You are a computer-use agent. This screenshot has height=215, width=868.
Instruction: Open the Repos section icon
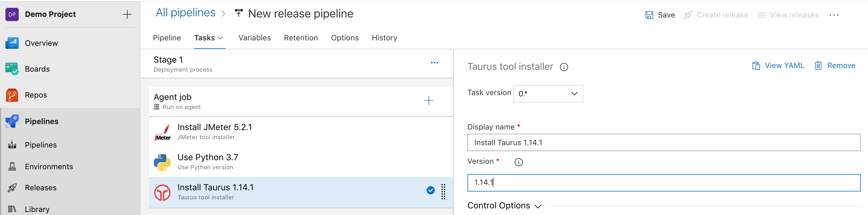[x=12, y=95]
